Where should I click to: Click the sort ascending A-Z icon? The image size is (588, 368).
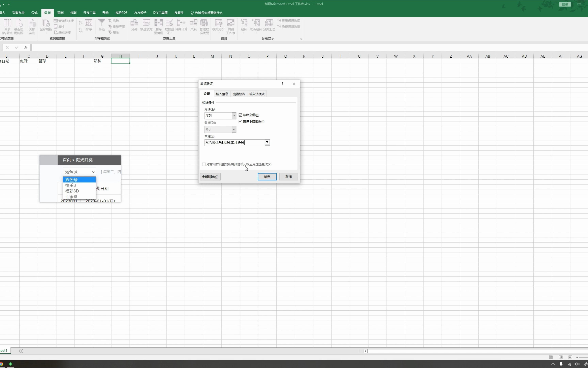[x=81, y=23]
